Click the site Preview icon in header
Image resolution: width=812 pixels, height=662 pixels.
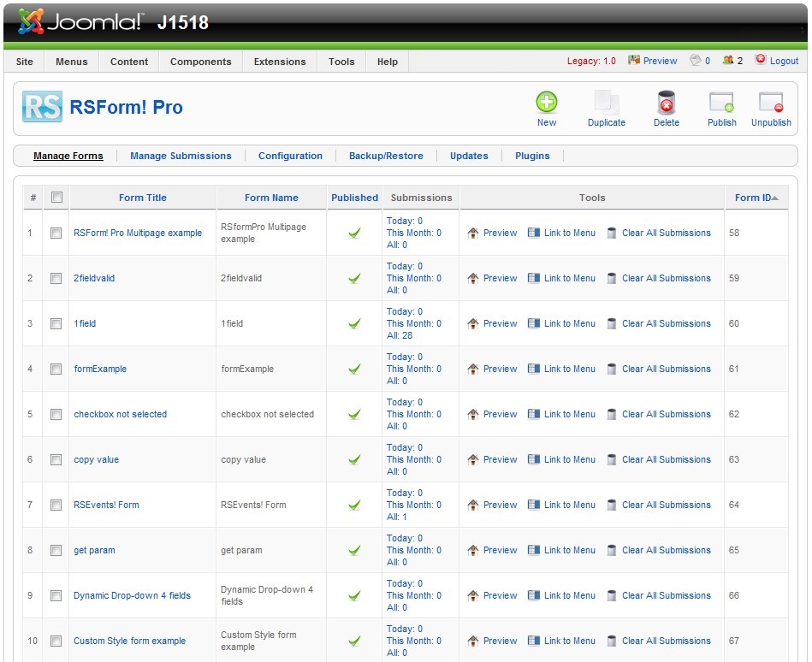tap(634, 60)
